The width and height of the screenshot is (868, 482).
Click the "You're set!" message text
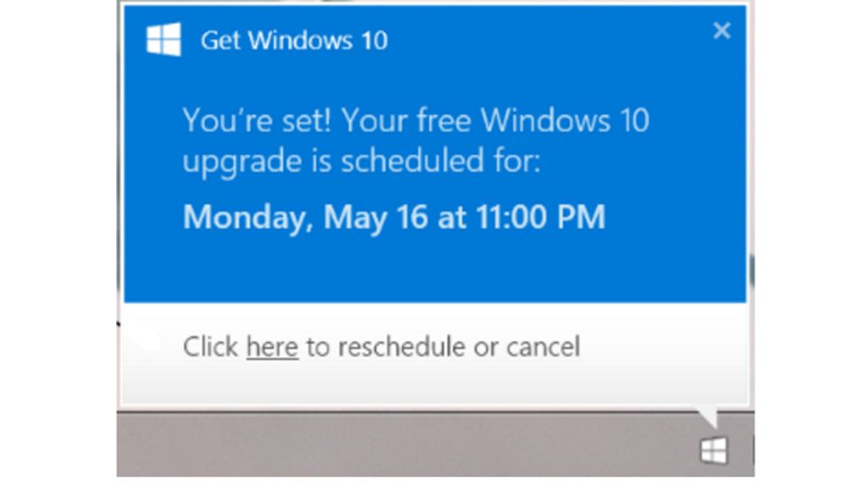256,120
